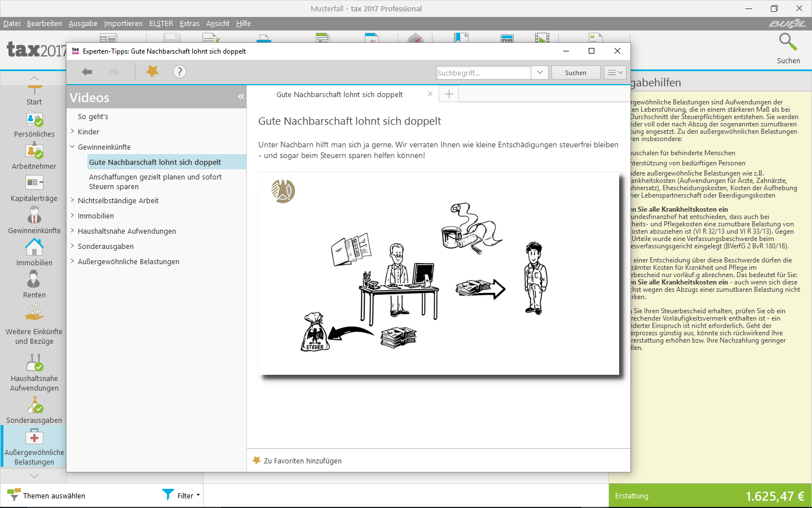Expand the Sonderausgaben tree node
This screenshot has height=508, width=812.
tap(73, 246)
